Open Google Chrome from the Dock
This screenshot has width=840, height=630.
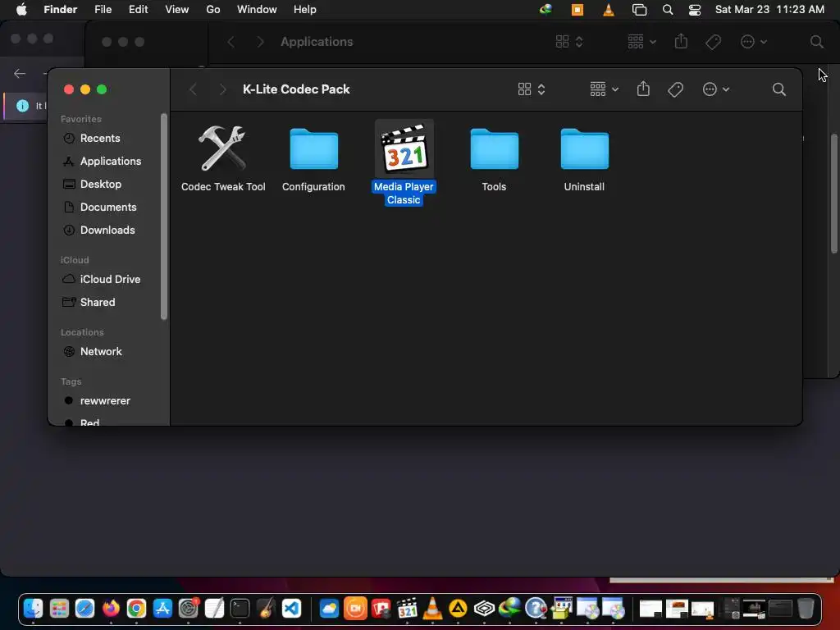137,609
